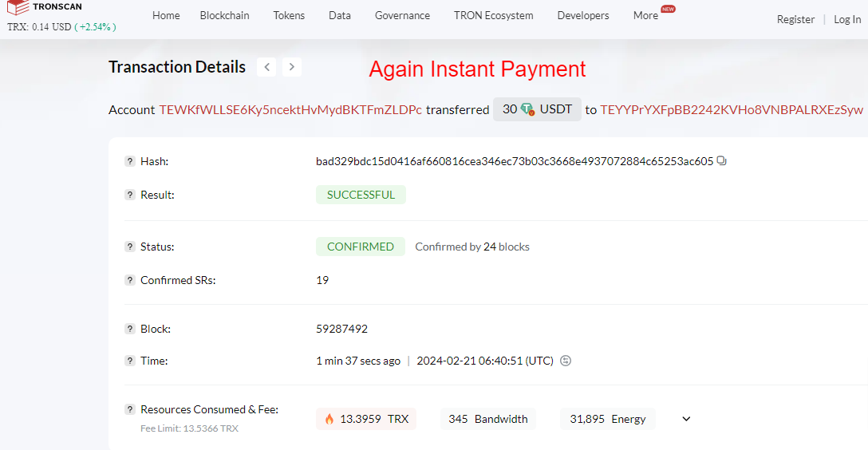Screen dimensions: 868x450
Task: Toggle the UTC time format switch icon
Action: click(565, 361)
